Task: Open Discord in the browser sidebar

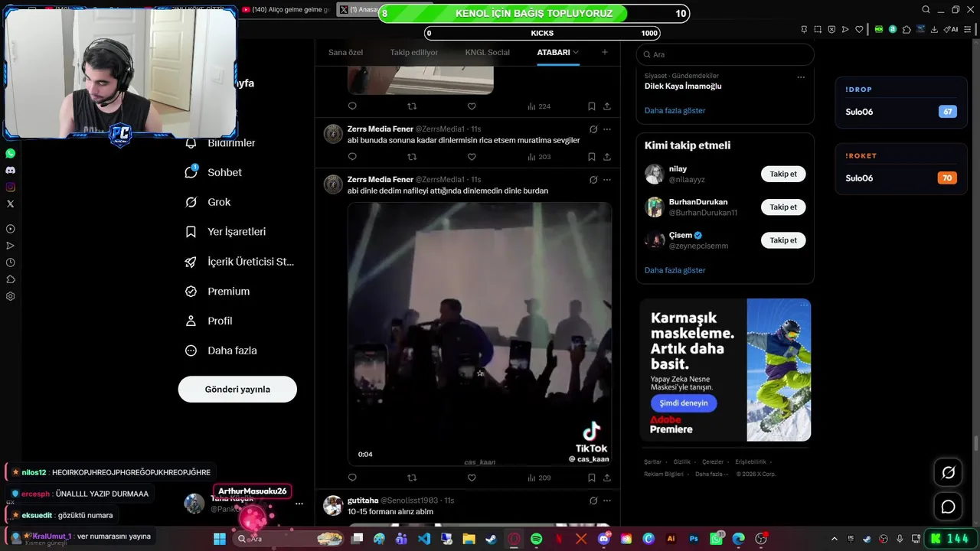Action: coord(10,170)
